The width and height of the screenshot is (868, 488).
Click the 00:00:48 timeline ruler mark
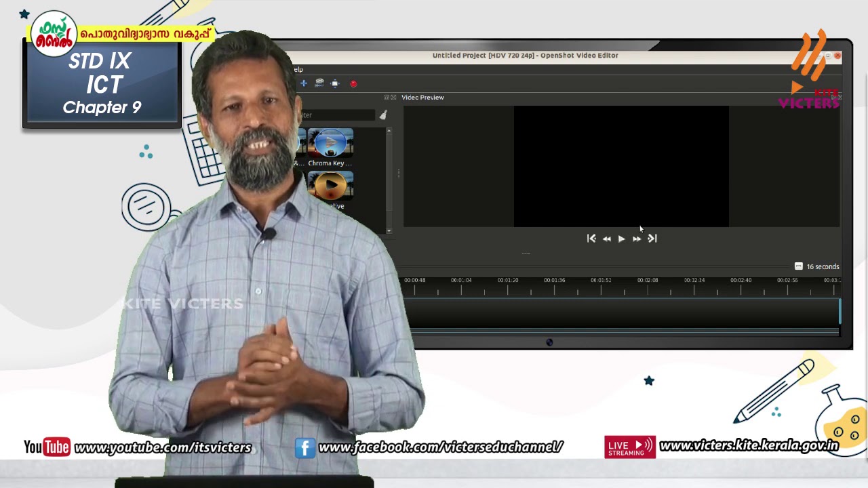coord(415,280)
